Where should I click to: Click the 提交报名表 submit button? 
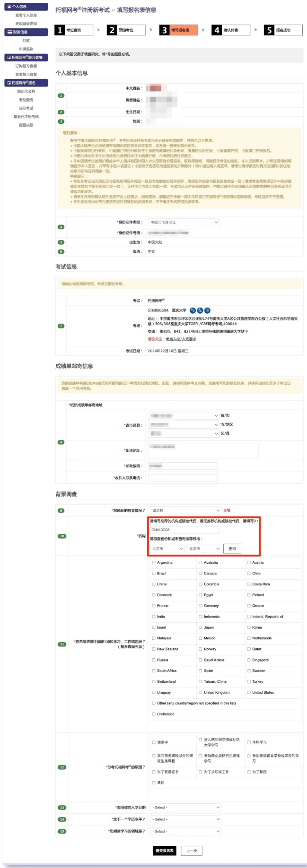[165, 851]
